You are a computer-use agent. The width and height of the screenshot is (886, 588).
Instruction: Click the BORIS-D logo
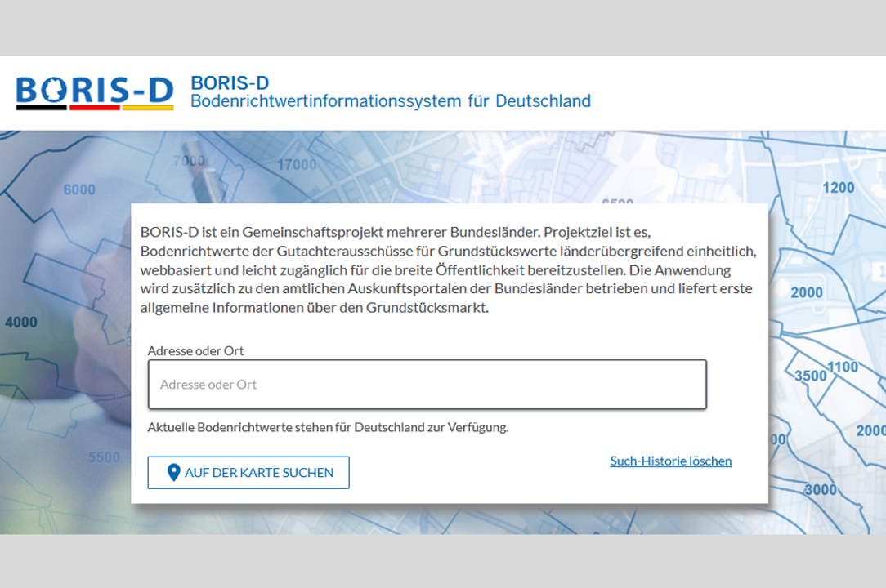[x=95, y=91]
